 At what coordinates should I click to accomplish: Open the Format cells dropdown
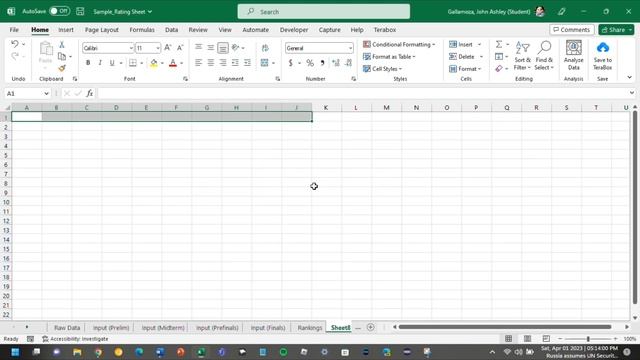pos(465,69)
